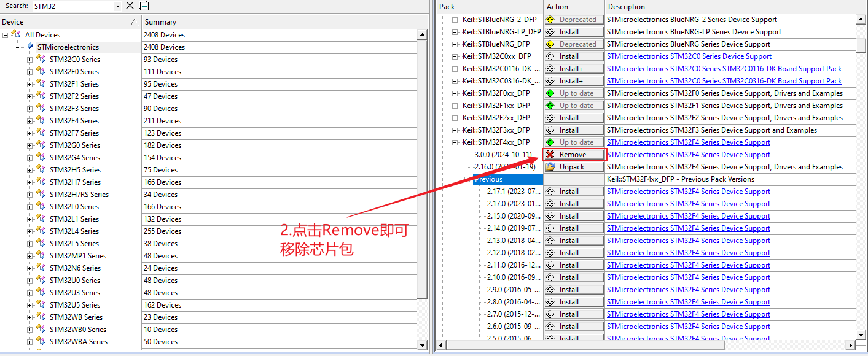This screenshot has width=868, height=356.
Task: Click the STM32F3 Series icon
Action: tap(41, 109)
